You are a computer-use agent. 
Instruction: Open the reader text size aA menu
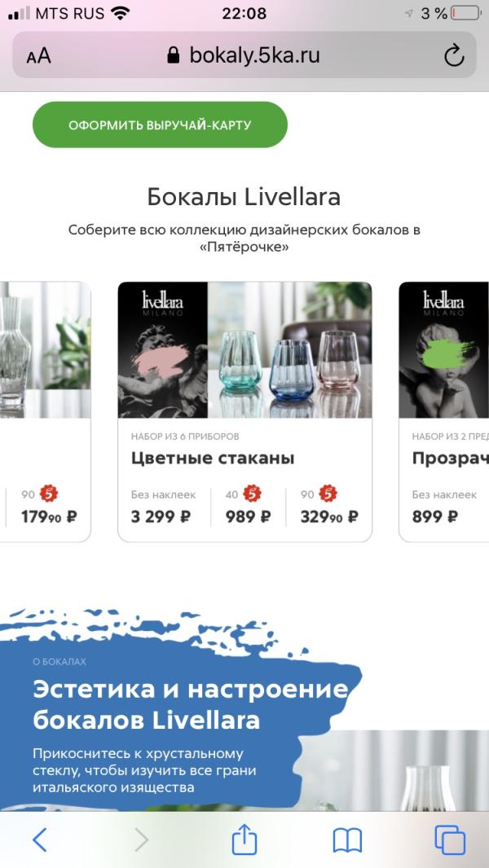tap(39, 56)
